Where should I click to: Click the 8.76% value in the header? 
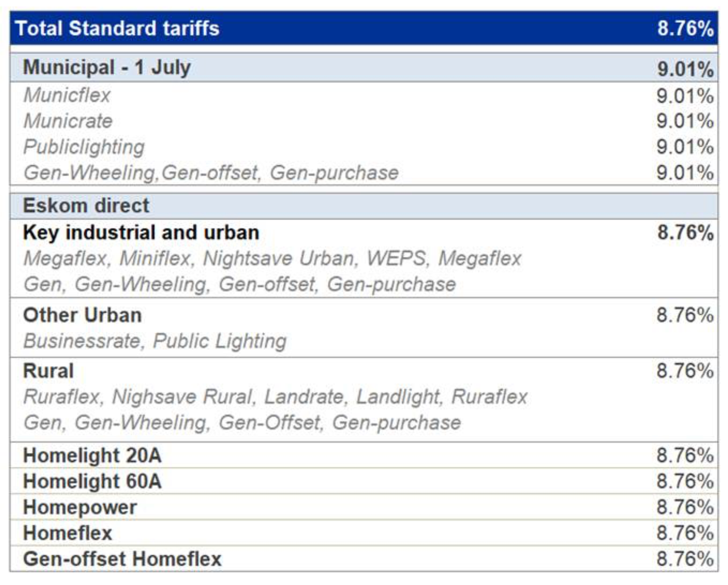[x=685, y=28]
